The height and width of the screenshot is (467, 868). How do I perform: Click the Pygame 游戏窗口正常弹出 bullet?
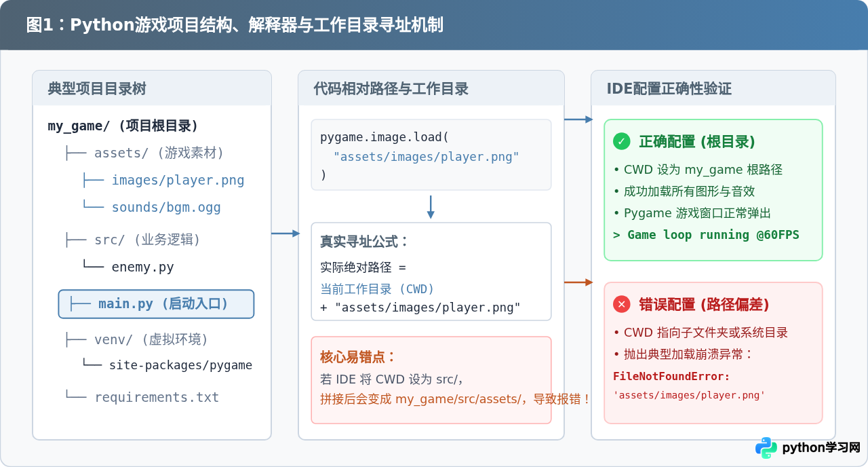(692, 213)
